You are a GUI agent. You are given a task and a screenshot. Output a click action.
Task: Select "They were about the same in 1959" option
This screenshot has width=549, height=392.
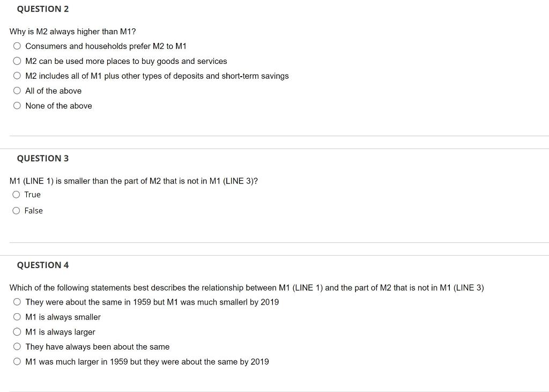[x=17, y=301]
